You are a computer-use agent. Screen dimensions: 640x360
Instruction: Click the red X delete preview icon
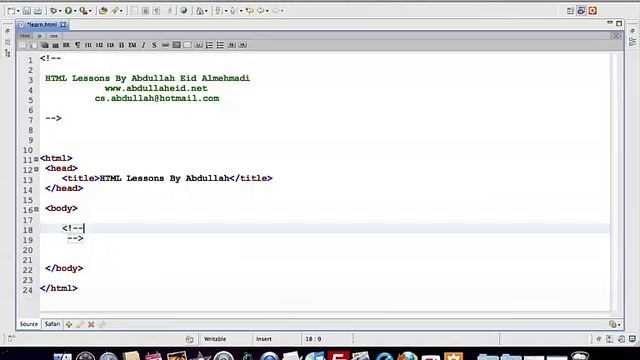(91, 324)
